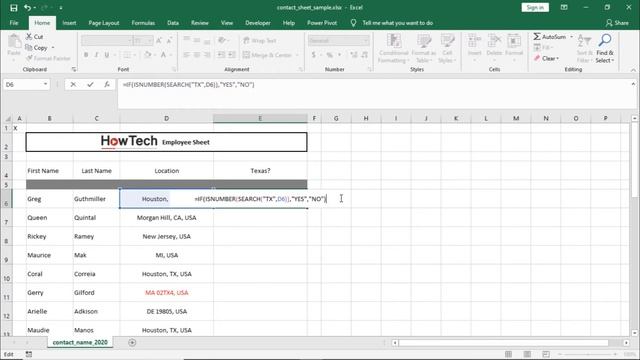The width and height of the screenshot is (640, 360).
Task: Open the Name Box dropdown arrow
Action: pos(45,84)
